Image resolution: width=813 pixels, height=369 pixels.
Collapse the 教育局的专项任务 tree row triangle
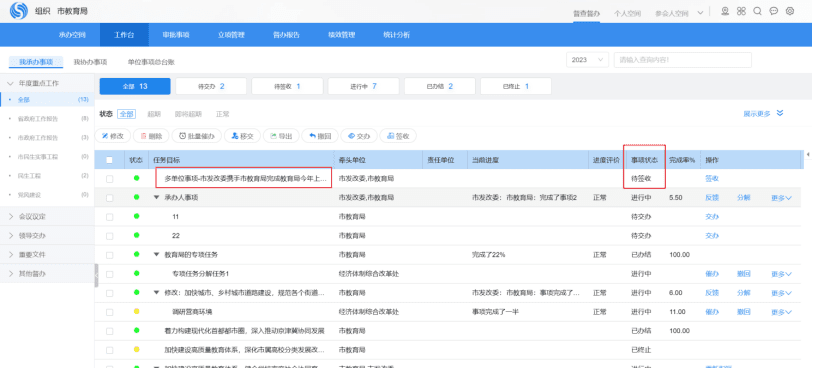click(x=157, y=254)
